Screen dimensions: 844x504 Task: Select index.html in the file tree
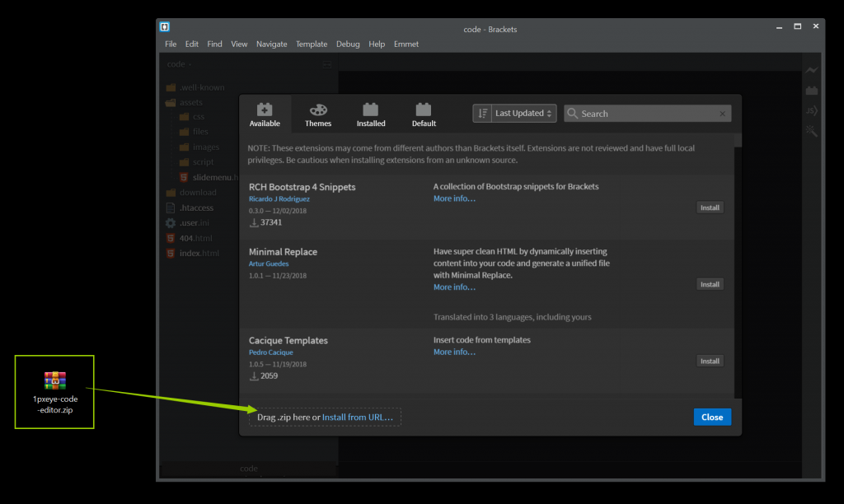pos(199,253)
